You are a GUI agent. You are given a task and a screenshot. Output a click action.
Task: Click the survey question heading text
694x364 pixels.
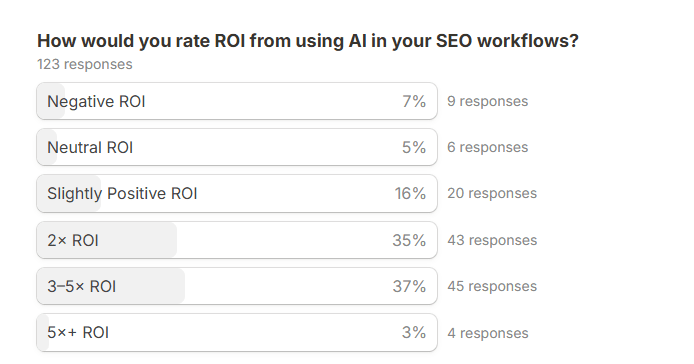click(x=308, y=41)
